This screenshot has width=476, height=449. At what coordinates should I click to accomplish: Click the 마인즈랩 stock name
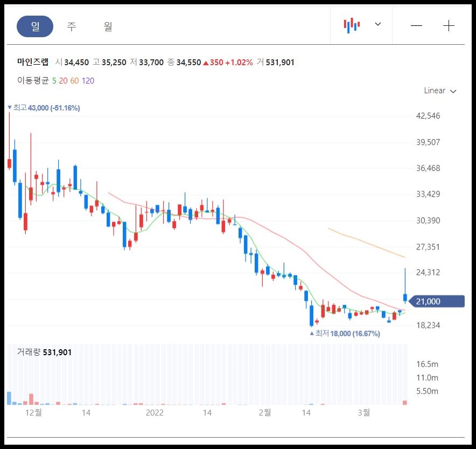pyautogui.click(x=33, y=62)
